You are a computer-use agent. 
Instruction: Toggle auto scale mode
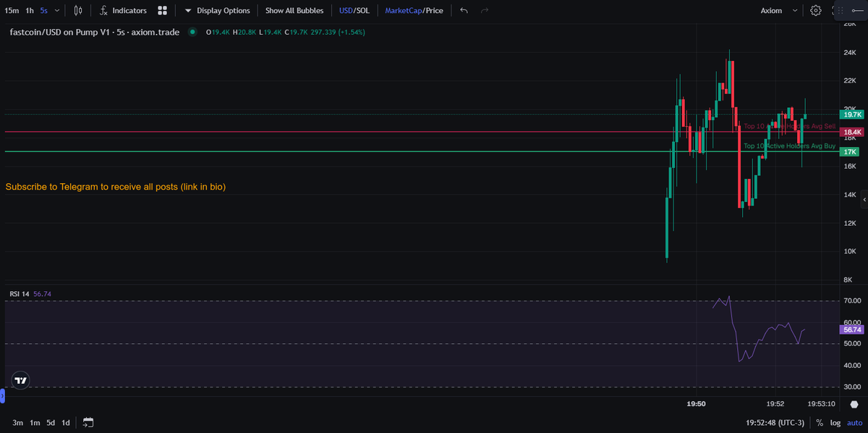tap(854, 422)
